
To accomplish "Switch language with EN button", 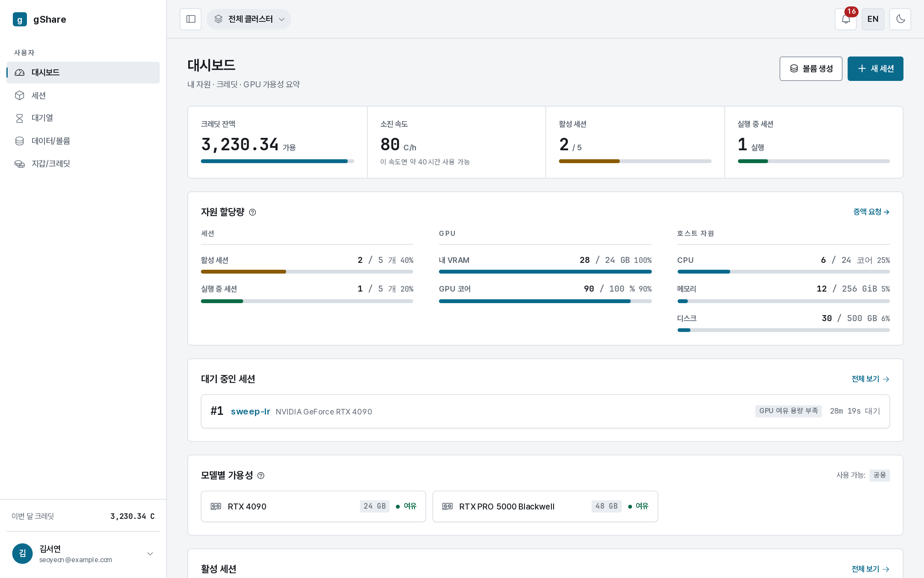I will 873,19.
